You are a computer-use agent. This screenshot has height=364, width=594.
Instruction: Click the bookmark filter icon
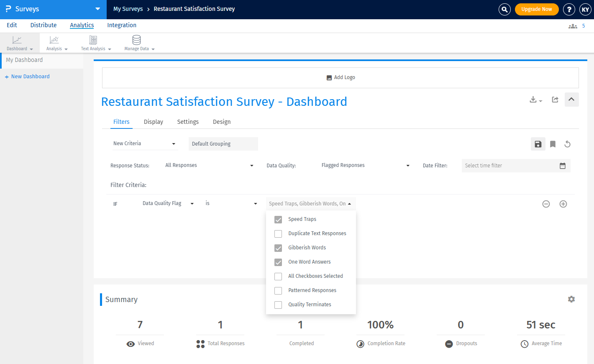point(553,144)
